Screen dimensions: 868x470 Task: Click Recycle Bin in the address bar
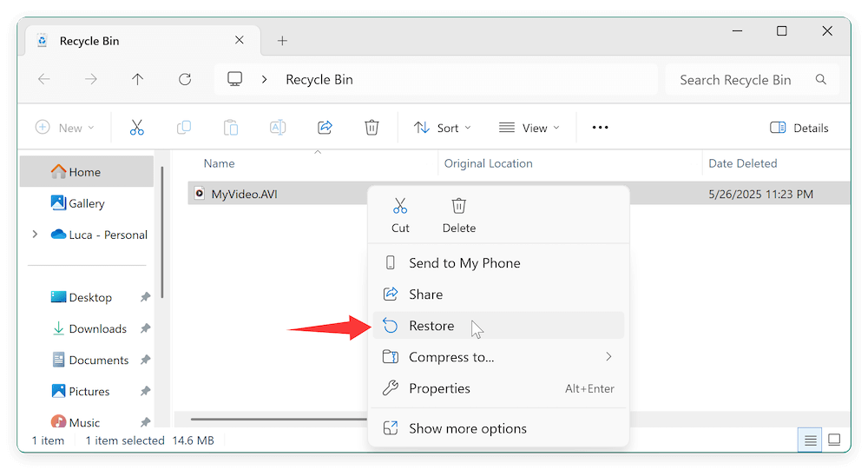319,80
